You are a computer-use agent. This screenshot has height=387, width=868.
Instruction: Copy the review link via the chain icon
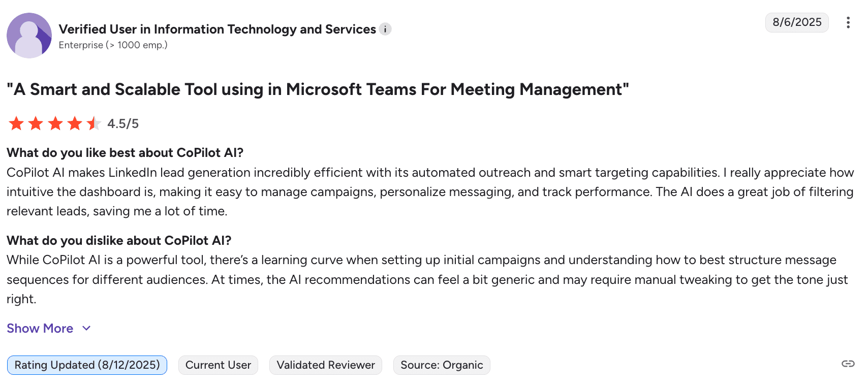(848, 364)
